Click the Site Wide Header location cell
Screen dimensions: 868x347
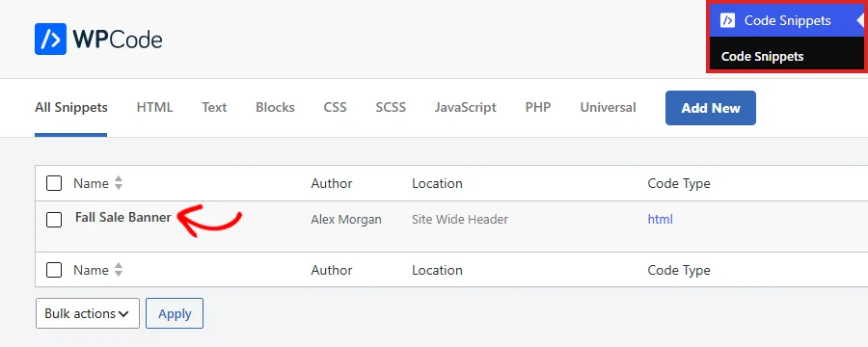click(x=460, y=219)
